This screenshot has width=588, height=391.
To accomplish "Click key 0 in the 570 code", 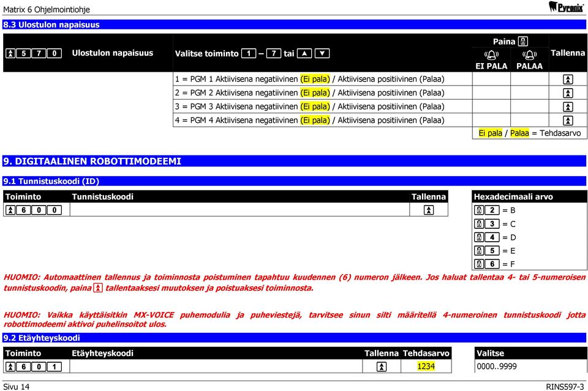I will point(54,53).
